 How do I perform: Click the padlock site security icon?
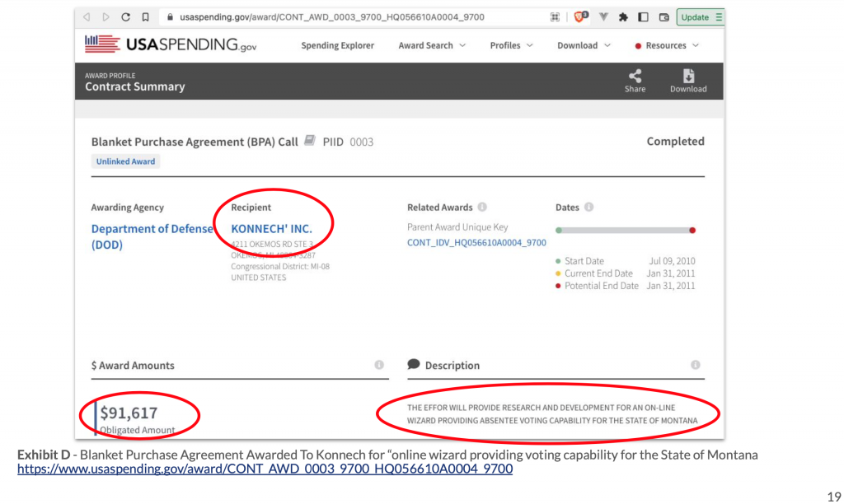[x=170, y=17]
